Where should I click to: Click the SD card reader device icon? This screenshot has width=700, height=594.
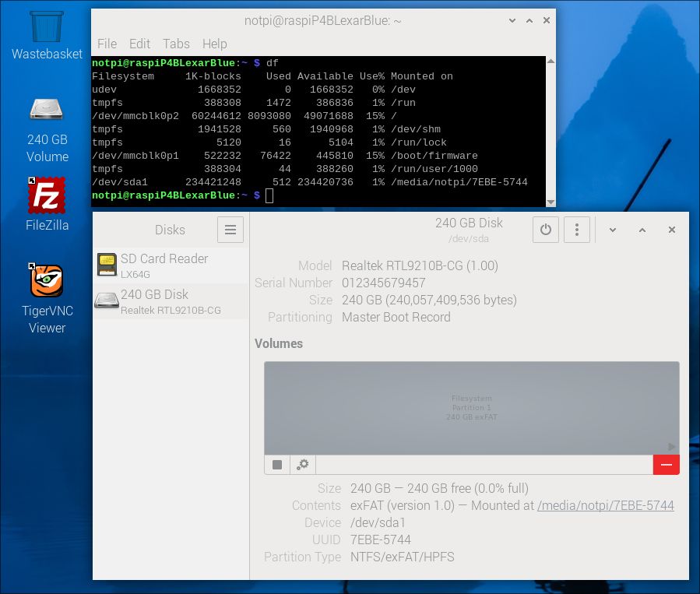pyautogui.click(x=107, y=265)
